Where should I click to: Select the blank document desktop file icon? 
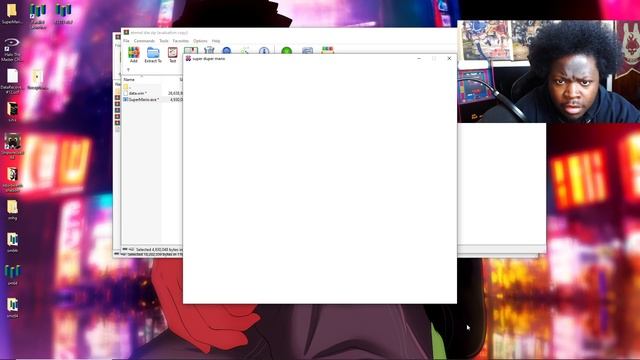12,81
